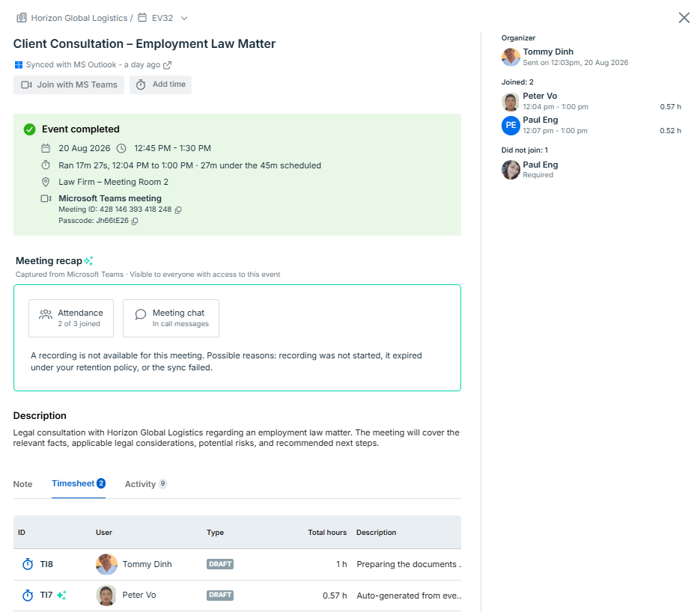
Task: Click the timer icon for TI8 entry
Action: 28,564
